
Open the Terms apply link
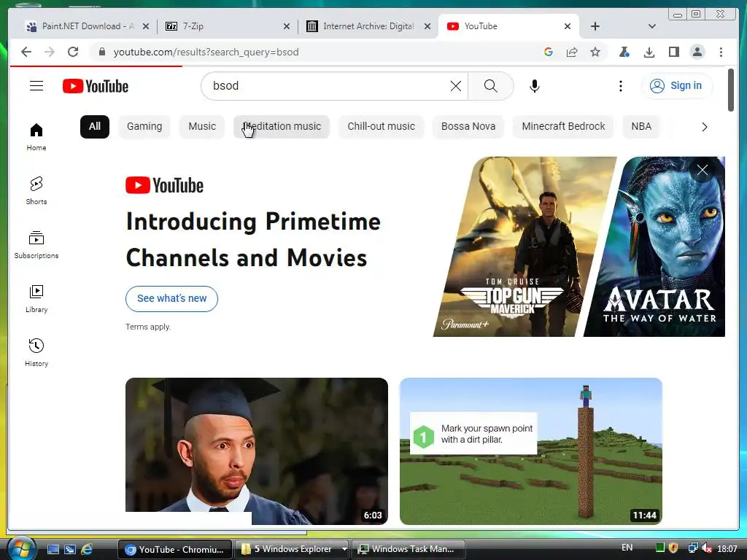point(147,327)
